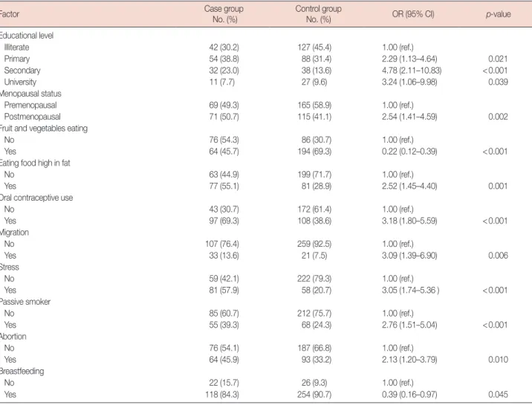Screen dimensions: 532x405
Task: Click the 'Postmenopausal' row label
Action: [32, 117]
